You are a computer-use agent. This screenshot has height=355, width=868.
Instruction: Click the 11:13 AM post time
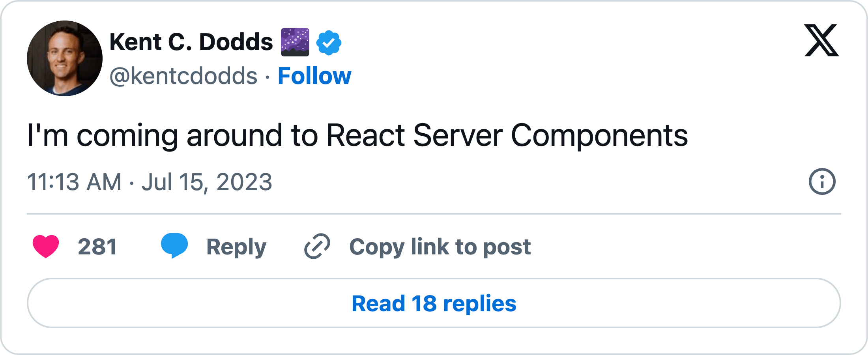coord(74,182)
